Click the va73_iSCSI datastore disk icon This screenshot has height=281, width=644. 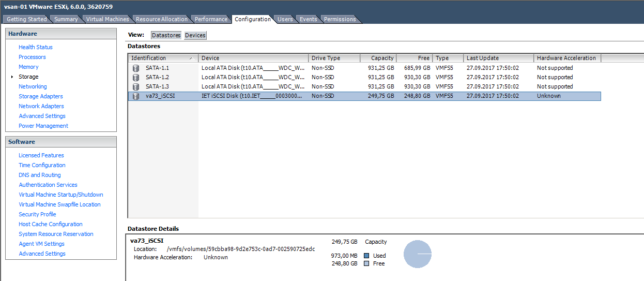136,96
